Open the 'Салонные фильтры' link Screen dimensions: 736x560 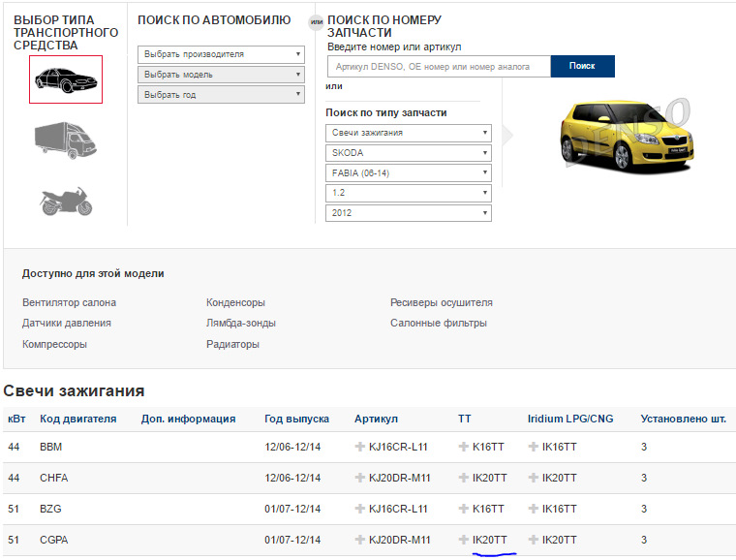pyautogui.click(x=439, y=323)
